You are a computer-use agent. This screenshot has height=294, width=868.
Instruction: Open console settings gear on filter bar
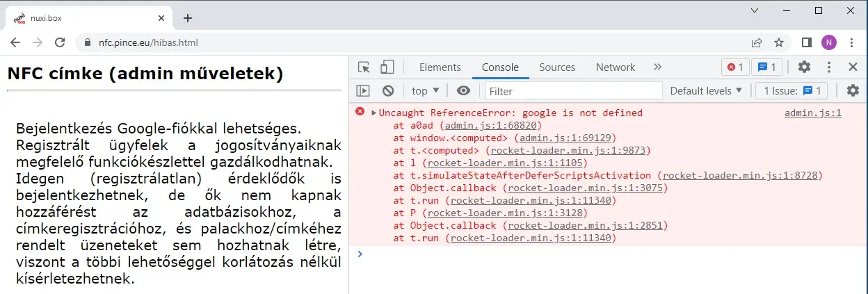pos(853,90)
